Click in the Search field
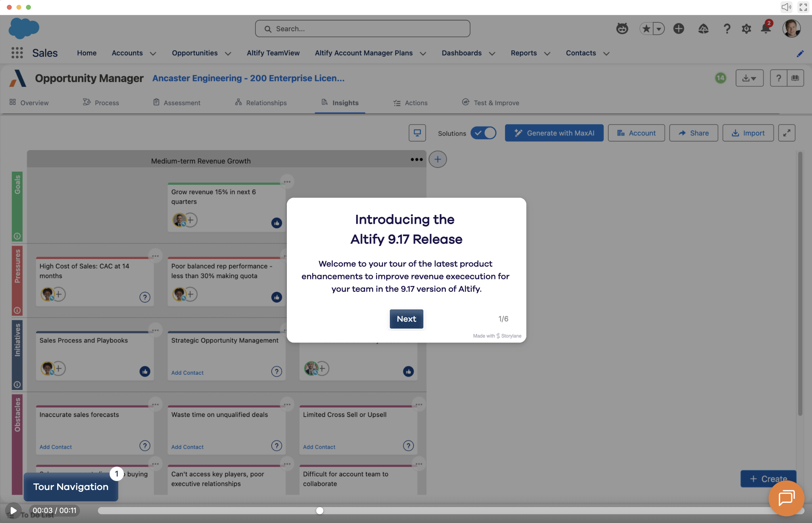This screenshot has width=812, height=523. tap(362, 29)
